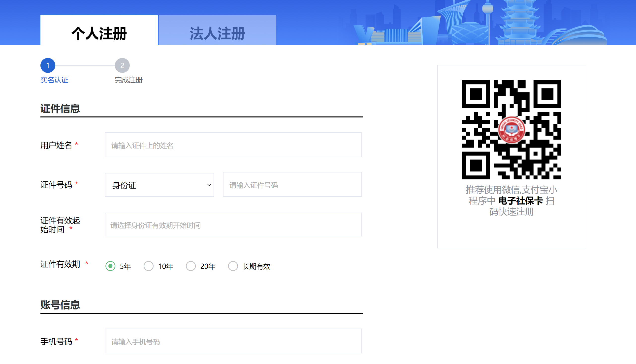The width and height of the screenshot is (636, 364).
Task: Select the 20年 validity radio button
Action: [x=191, y=266]
